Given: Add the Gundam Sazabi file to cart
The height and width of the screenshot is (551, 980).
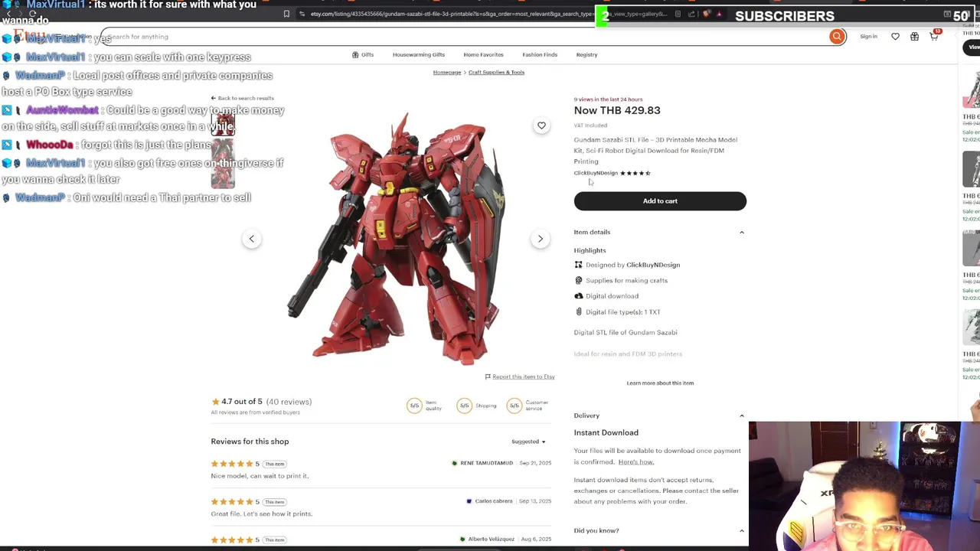Looking at the screenshot, I should [660, 201].
